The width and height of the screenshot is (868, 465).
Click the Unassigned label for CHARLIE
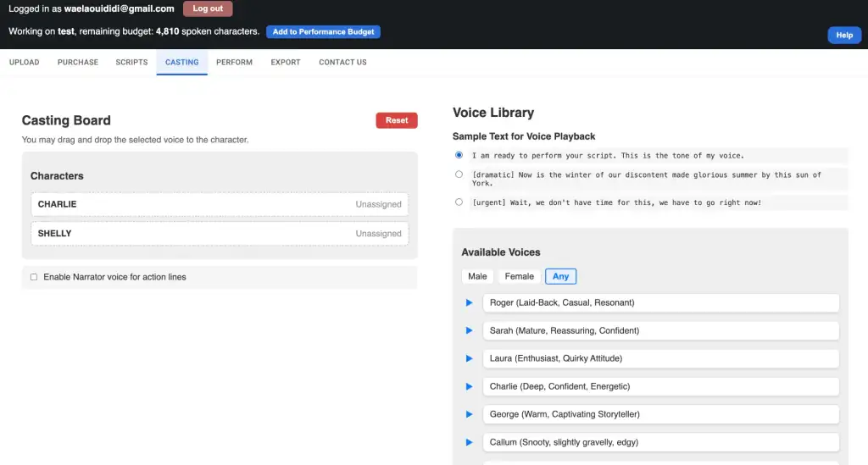[379, 204]
